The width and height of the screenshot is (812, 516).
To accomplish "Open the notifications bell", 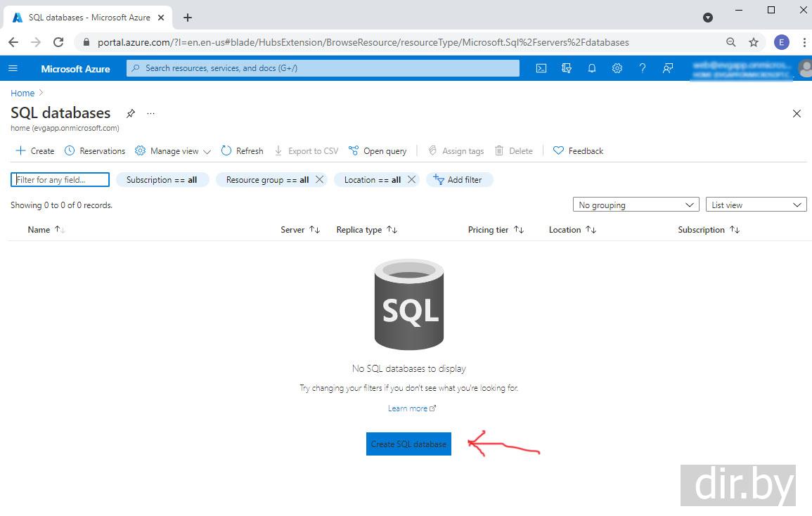I will [x=592, y=68].
